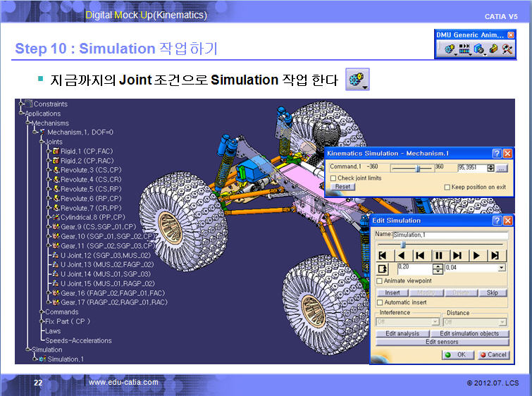The width and height of the screenshot is (532, 396).
Task: Click the Edit analysis button
Action: click(402, 333)
